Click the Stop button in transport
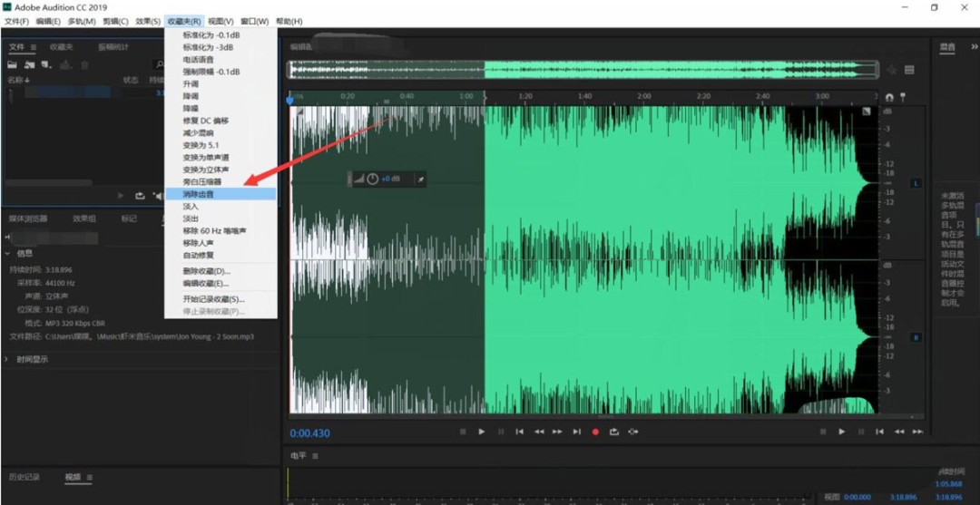980x505 pixels. click(x=463, y=432)
